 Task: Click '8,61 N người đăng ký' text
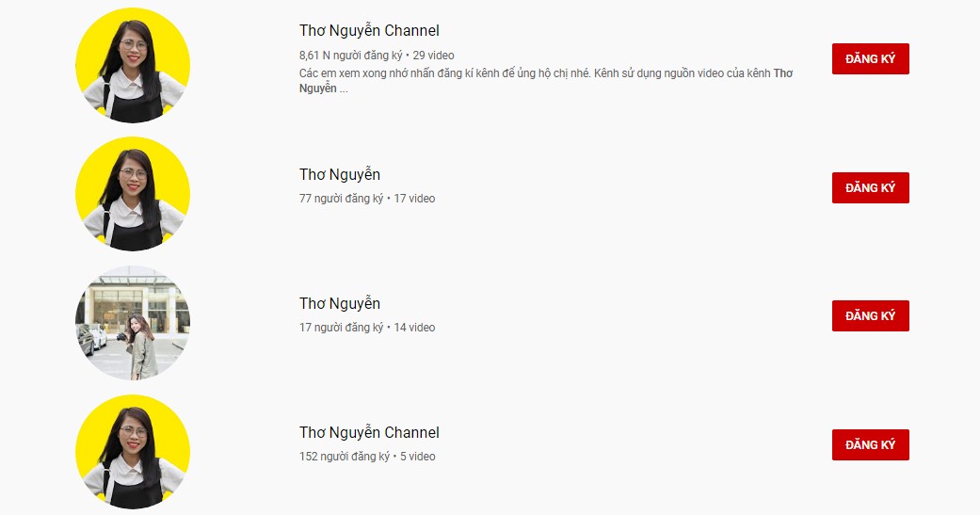[x=350, y=56]
